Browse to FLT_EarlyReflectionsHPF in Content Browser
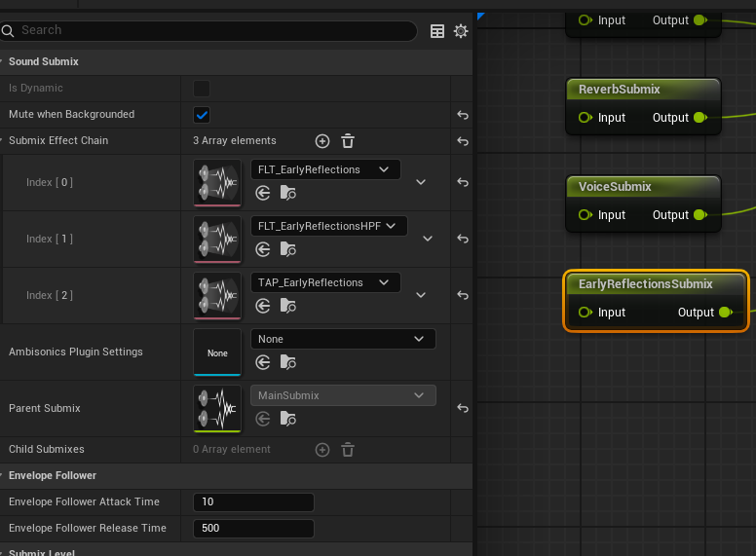 tap(287, 249)
